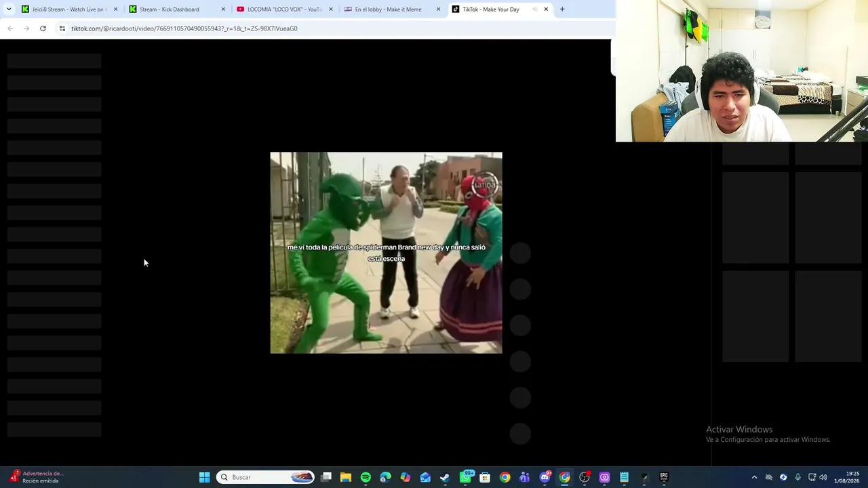Open the Notepad app in taskbar

point(624,477)
